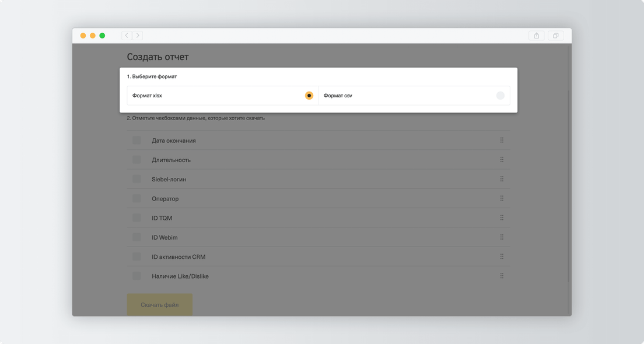The height and width of the screenshot is (344, 644).
Task: Click the '1. Выберите формат' step text
Action: pos(152,76)
